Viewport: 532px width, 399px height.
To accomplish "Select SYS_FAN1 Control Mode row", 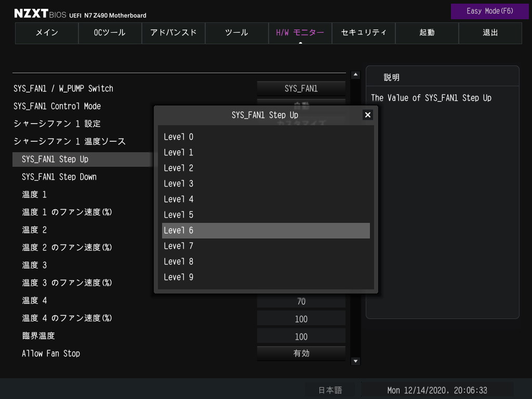I will point(57,107).
